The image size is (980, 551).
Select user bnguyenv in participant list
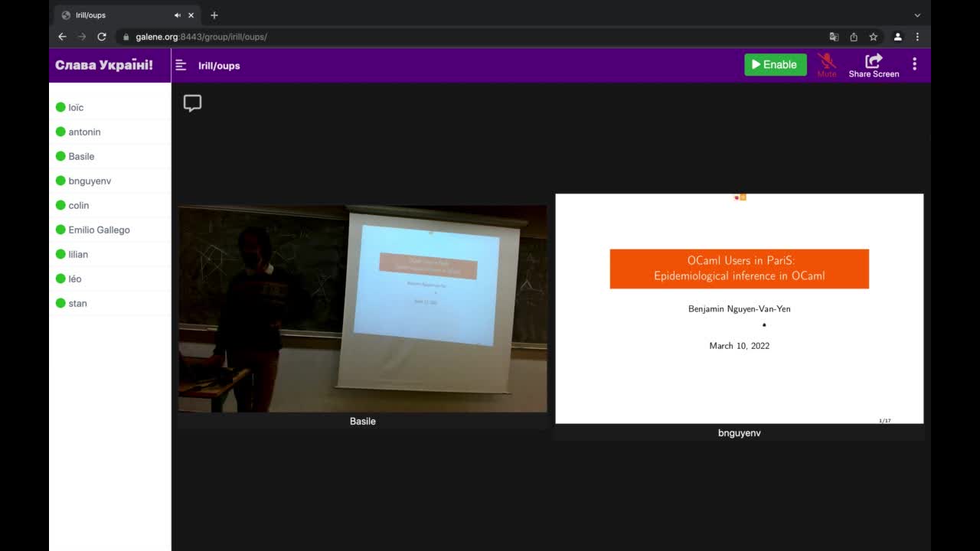[109, 181]
